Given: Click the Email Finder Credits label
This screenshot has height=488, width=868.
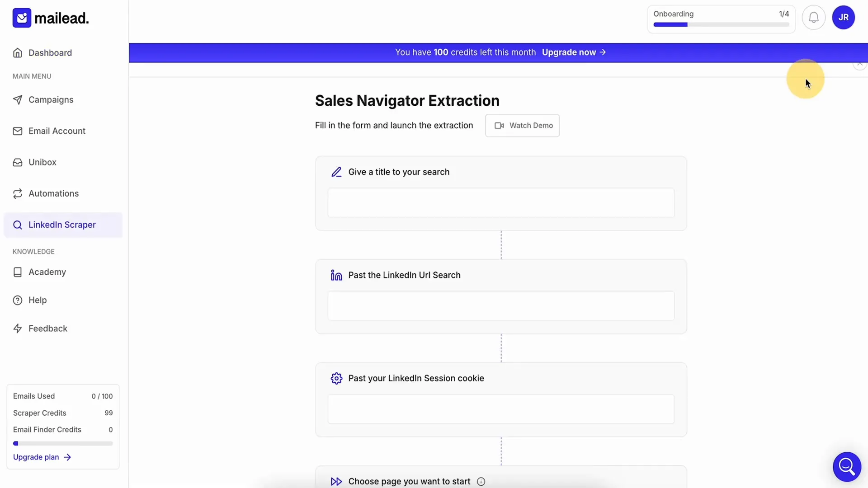Looking at the screenshot, I should coord(47,430).
